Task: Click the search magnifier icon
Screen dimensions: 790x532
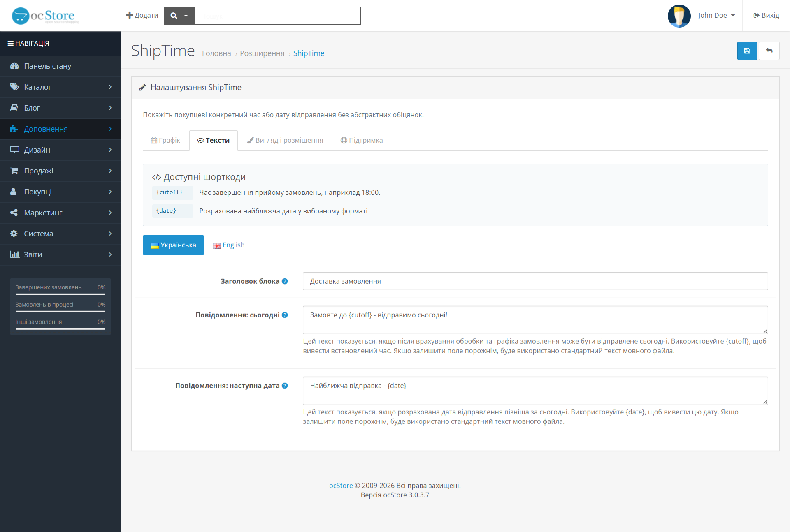Action: click(174, 16)
